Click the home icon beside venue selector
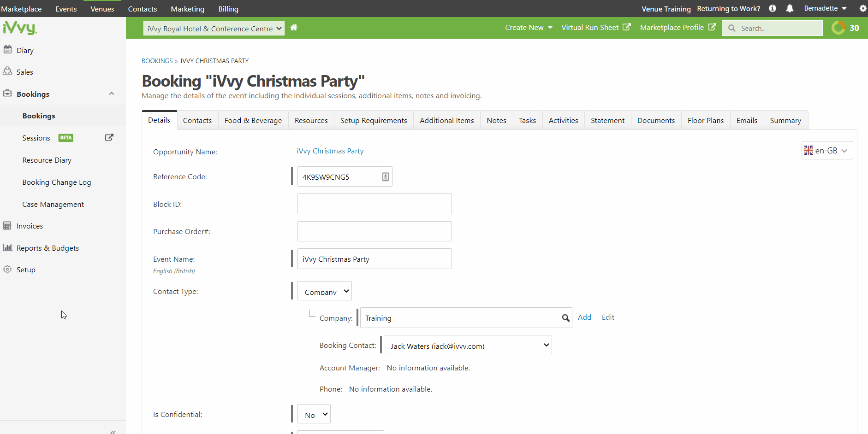 point(294,28)
